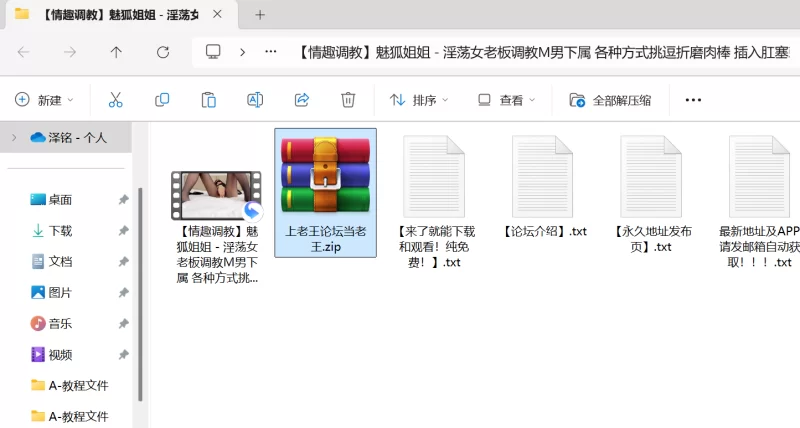The height and width of the screenshot is (428, 800).
Task: Open the 新建 new item dropdown
Action: click(x=44, y=100)
